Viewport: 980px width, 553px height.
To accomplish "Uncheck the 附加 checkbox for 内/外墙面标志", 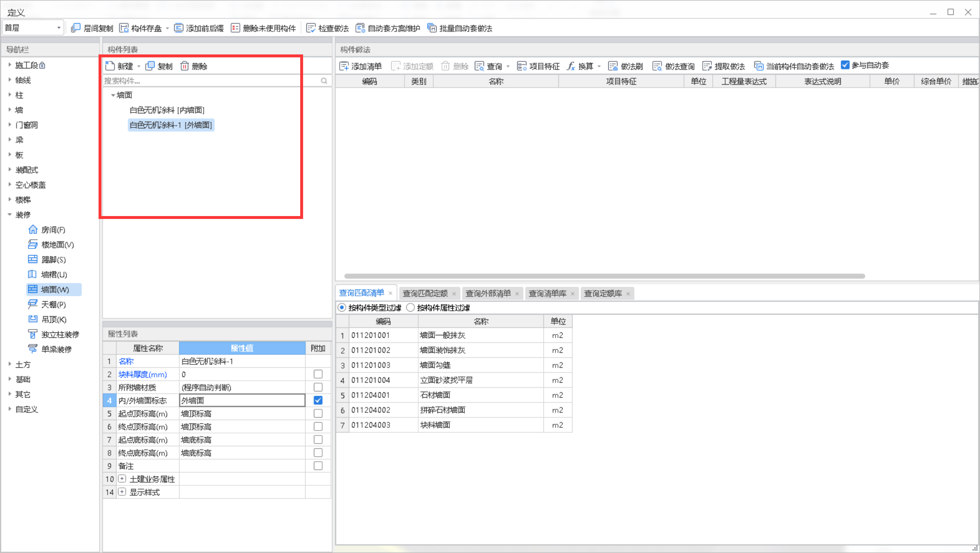I will pyautogui.click(x=318, y=401).
